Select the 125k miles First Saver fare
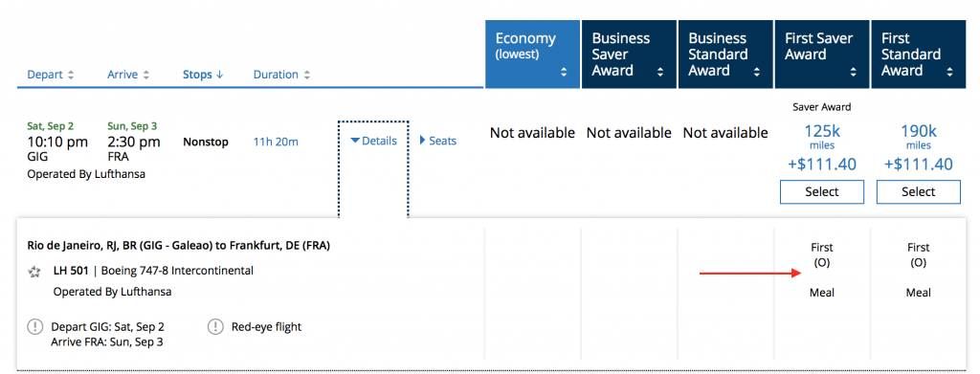The width and height of the screenshot is (980, 374). 822,191
